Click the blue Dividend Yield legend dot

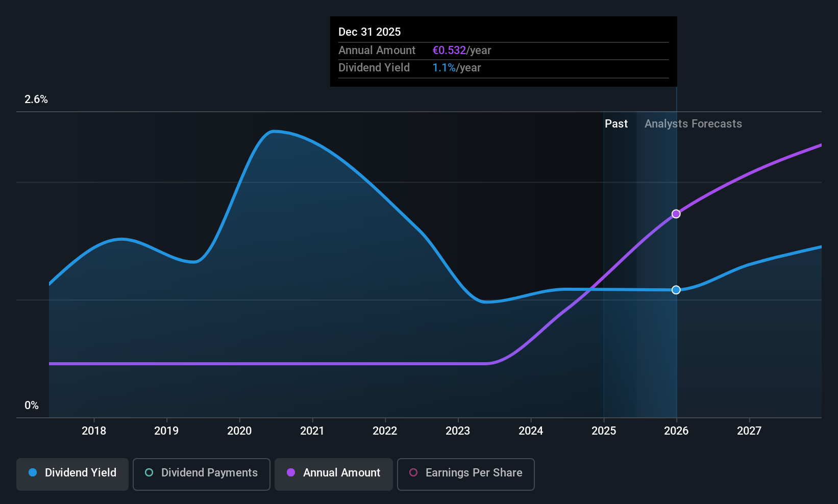point(33,472)
